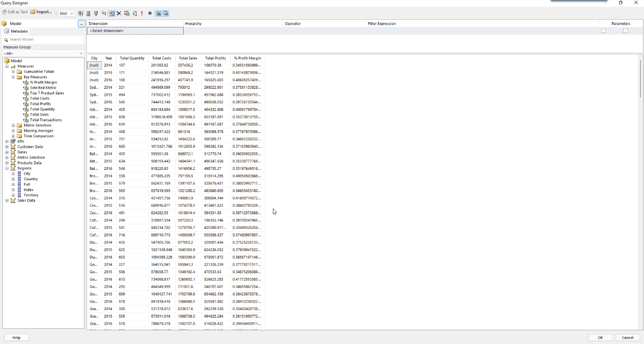
Task: Click the Cancel Query stop icon
Action: click(150, 13)
